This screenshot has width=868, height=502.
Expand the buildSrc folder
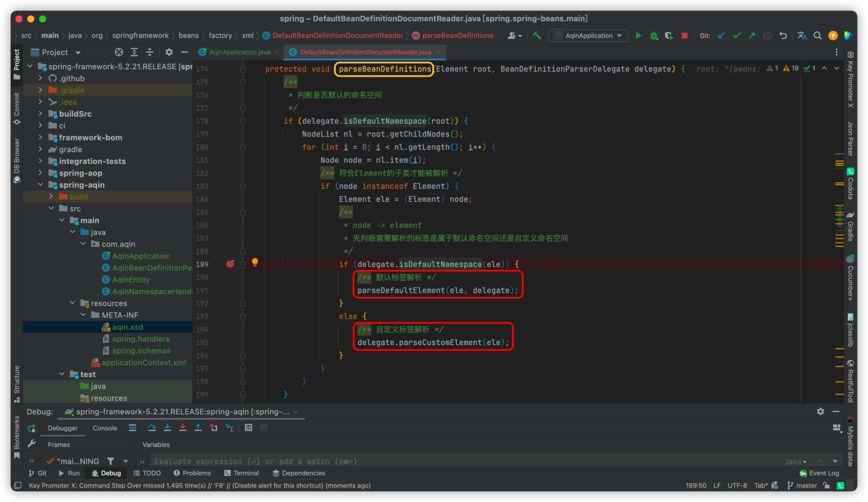coord(40,114)
